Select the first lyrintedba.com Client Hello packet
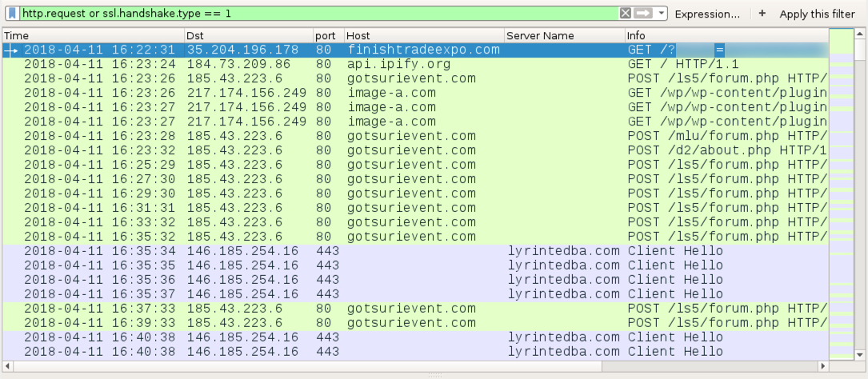 pyautogui.click(x=415, y=250)
